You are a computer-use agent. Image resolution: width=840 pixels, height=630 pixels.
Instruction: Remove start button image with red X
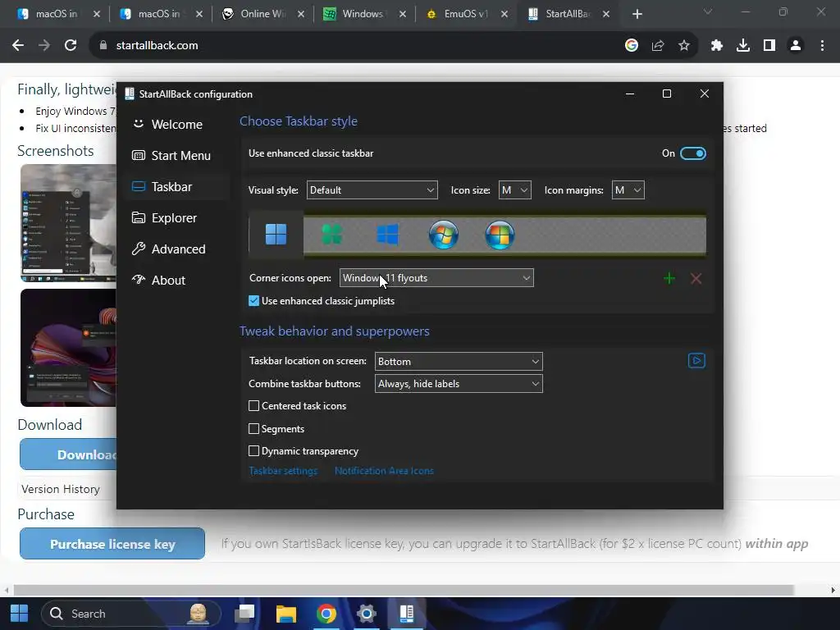696,278
